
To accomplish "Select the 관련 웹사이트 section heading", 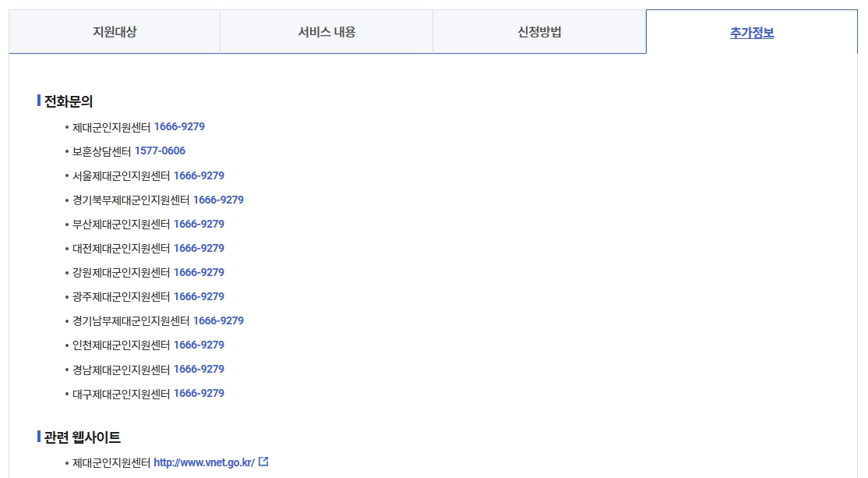I will click(82, 437).
